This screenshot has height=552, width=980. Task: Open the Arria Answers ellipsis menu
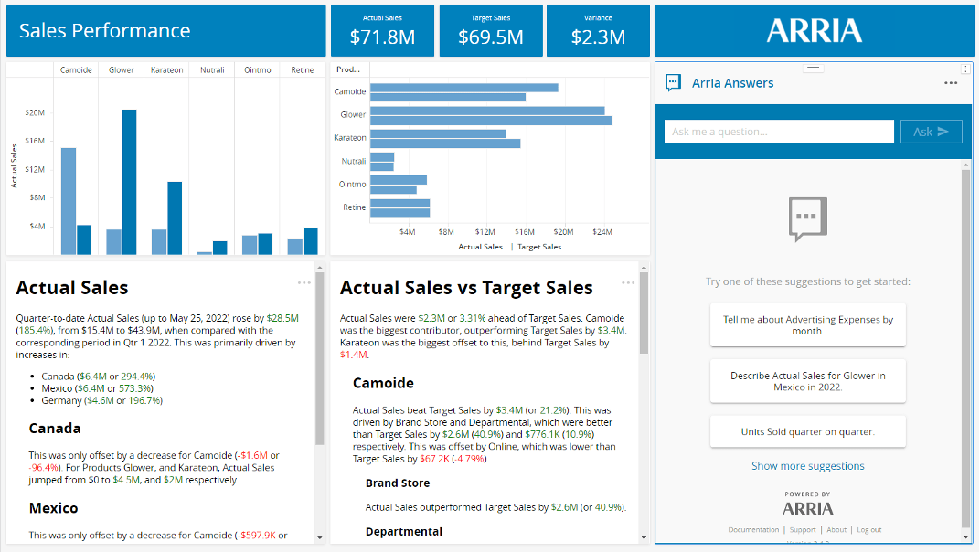coord(951,83)
